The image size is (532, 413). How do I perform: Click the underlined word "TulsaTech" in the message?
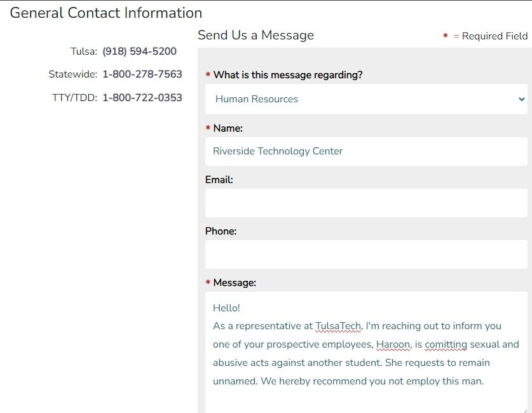(x=338, y=326)
